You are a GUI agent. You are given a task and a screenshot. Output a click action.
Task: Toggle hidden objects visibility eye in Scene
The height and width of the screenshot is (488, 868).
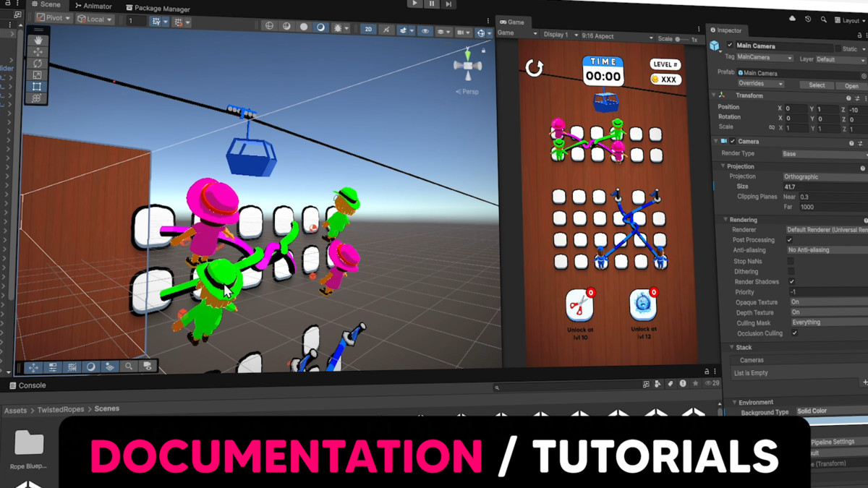(x=425, y=31)
